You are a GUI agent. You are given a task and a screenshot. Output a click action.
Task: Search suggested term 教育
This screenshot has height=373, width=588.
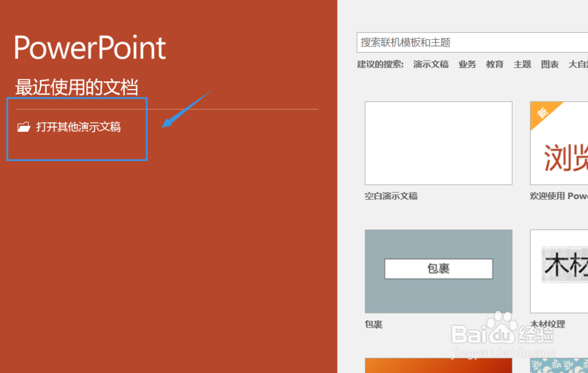coord(495,65)
